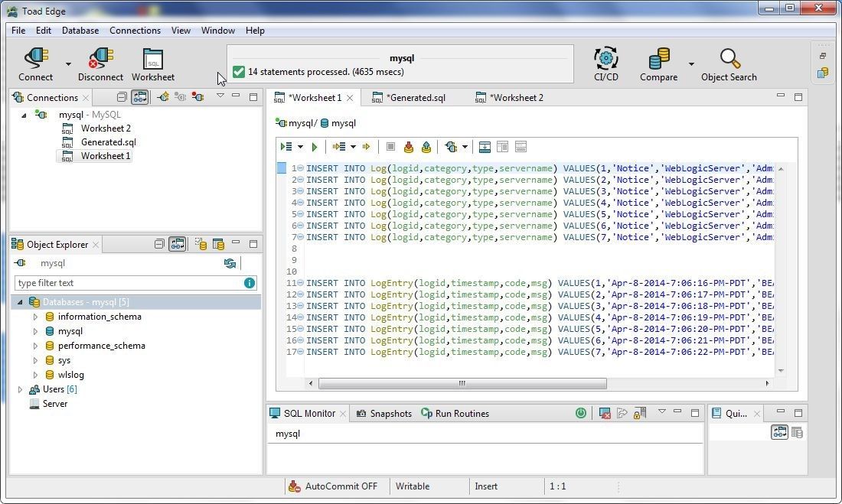Switch to the *Worksheet 2 tab

pos(510,98)
